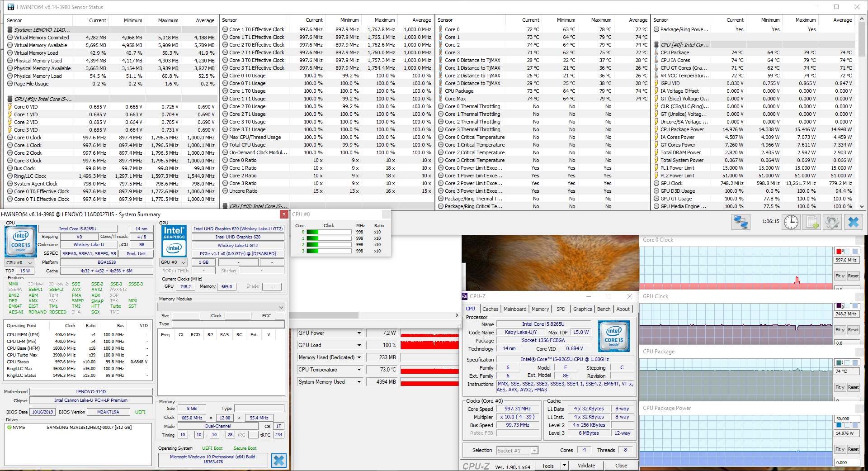The image size is (868, 471).
Task: Open sensor settings with the gear icon
Action: point(832,222)
